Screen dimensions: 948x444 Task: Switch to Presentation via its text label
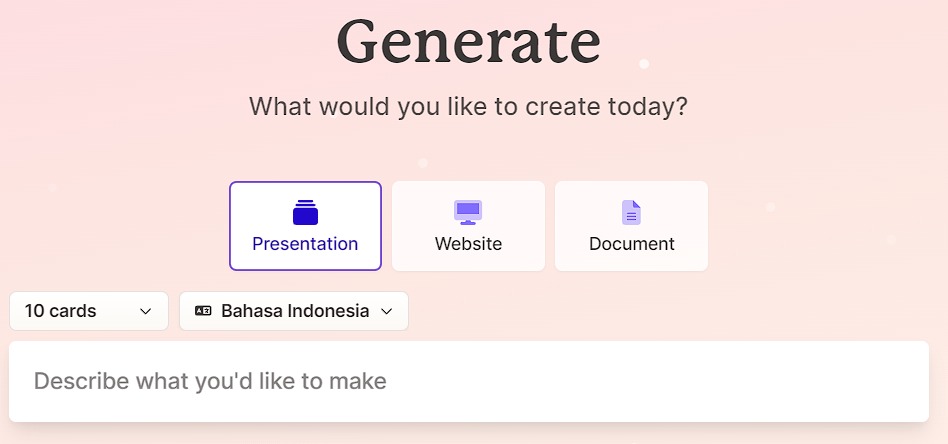pos(305,244)
